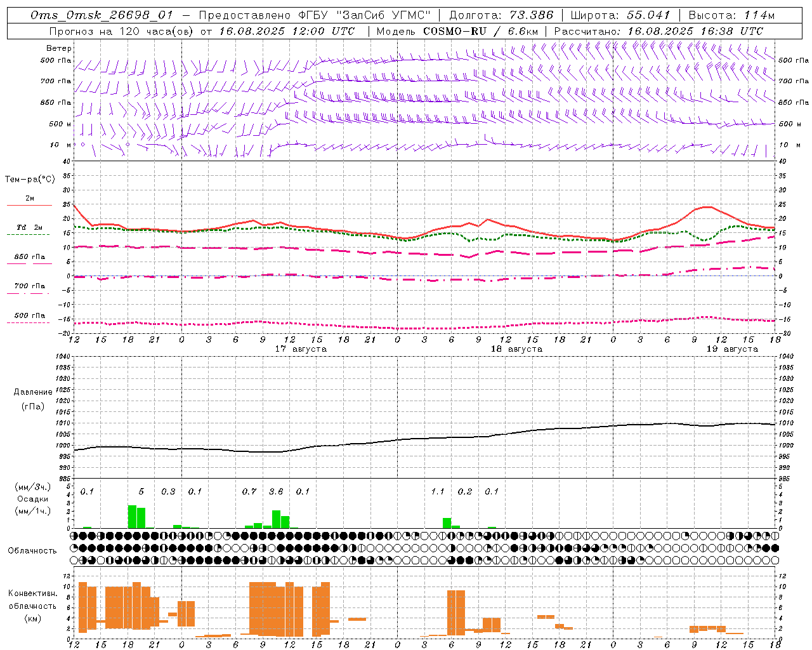The width and height of the screenshot is (812, 650).
Task: Click date label 17 августа
Action: (x=301, y=349)
